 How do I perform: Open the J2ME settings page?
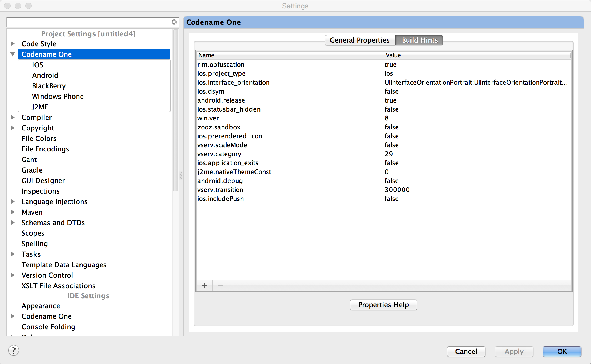coord(40,107)
